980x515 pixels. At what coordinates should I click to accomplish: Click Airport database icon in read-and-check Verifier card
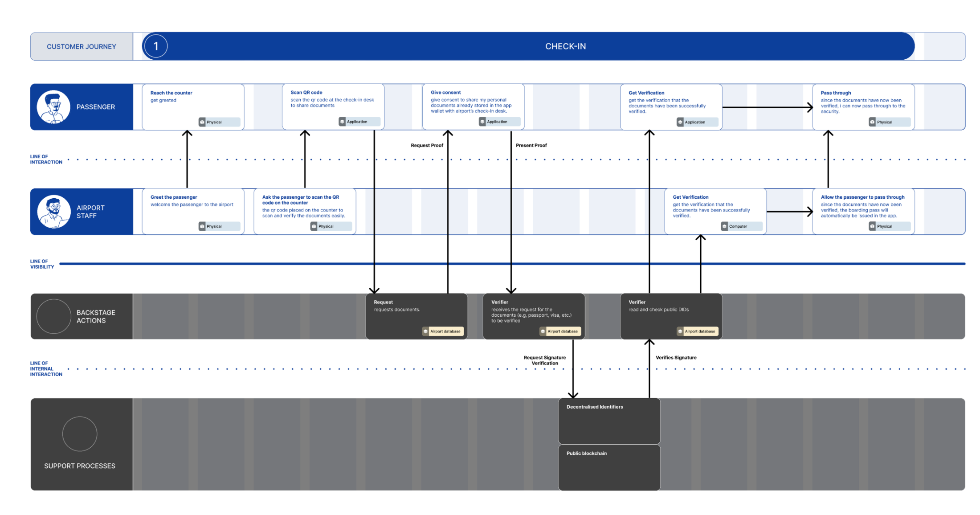pos(680,331)
